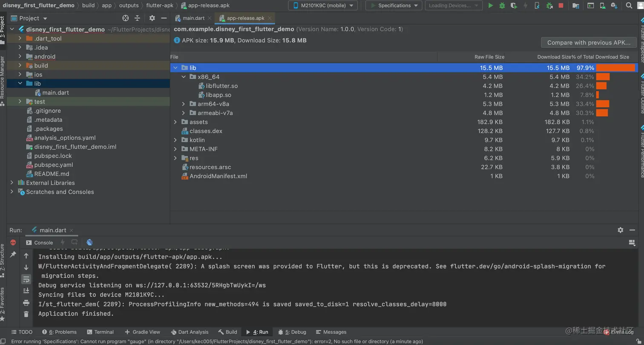
Task: Open the Dart Analysis tool tab
Action: 190,332
